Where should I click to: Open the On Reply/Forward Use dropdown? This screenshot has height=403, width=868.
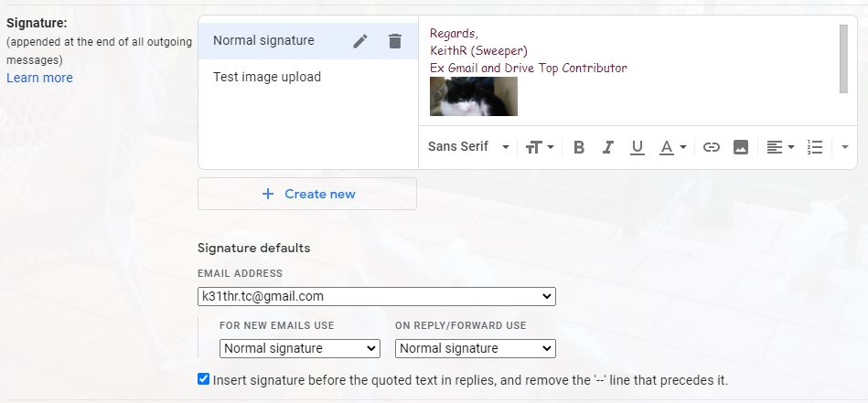pos(475,348)
